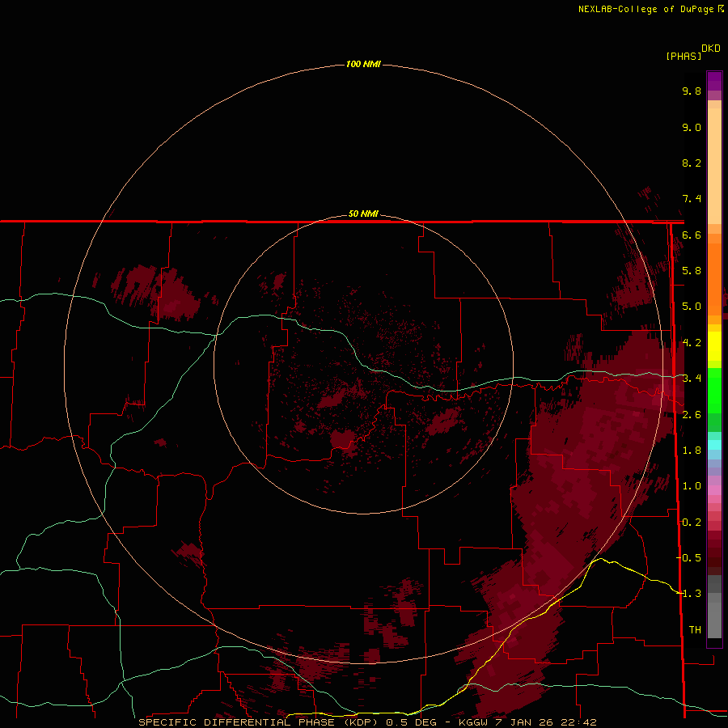Click the 22:42 timestamp
Viewport: 728px width, 728px height.
click(580, 722)
